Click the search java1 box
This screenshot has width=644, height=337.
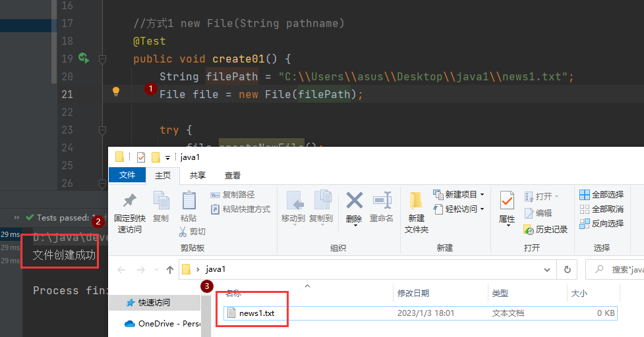[615, 269]
